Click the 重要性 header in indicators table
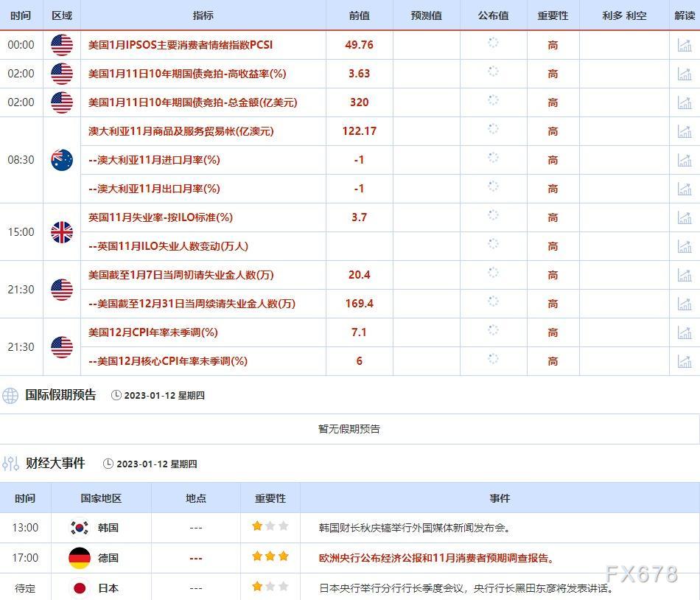This screenshot has width=700, height=600. 553,15
